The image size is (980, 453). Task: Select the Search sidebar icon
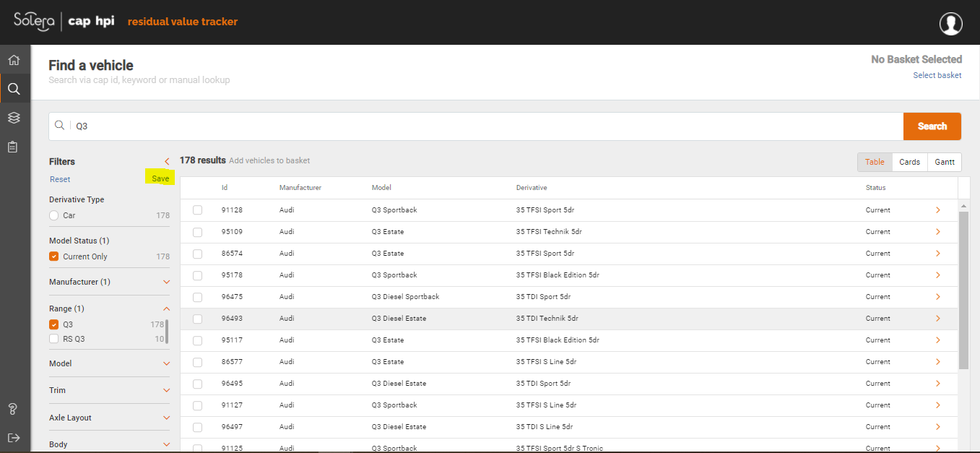[x=14, y=89]
